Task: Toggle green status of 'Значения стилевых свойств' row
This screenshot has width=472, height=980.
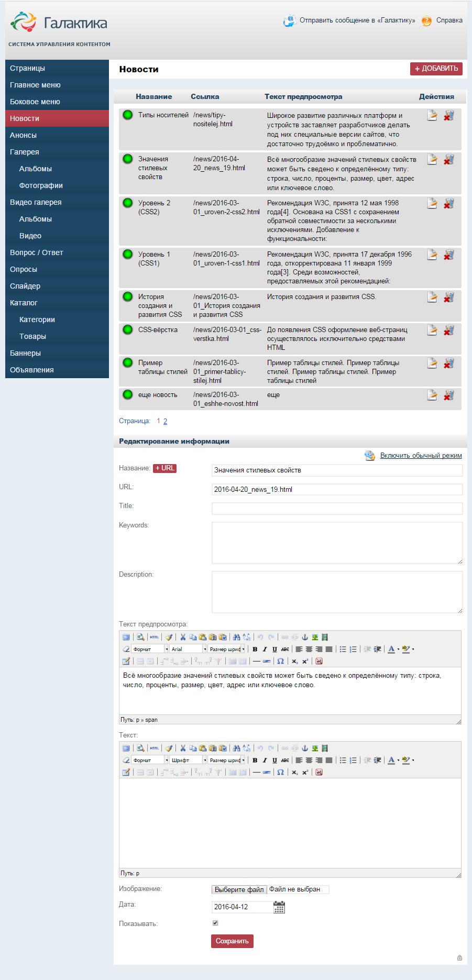Action: pyautogui.click(x=128, y=159)
